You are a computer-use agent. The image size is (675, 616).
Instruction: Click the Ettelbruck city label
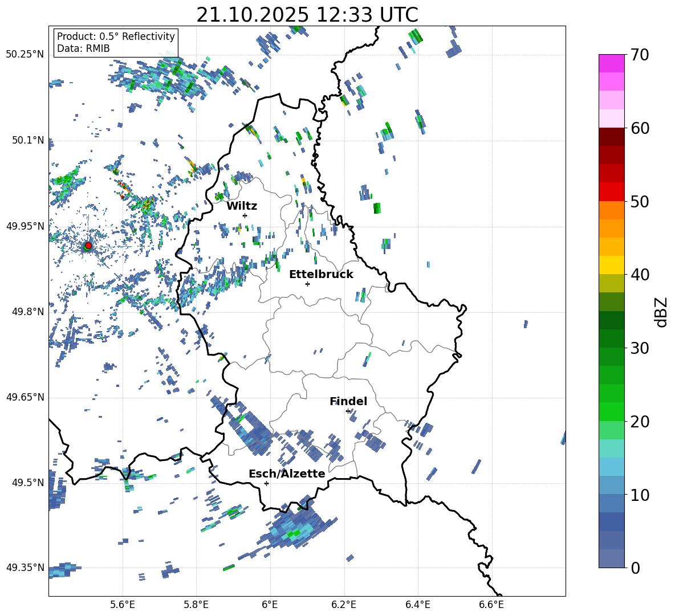click(x=321, y=275)
